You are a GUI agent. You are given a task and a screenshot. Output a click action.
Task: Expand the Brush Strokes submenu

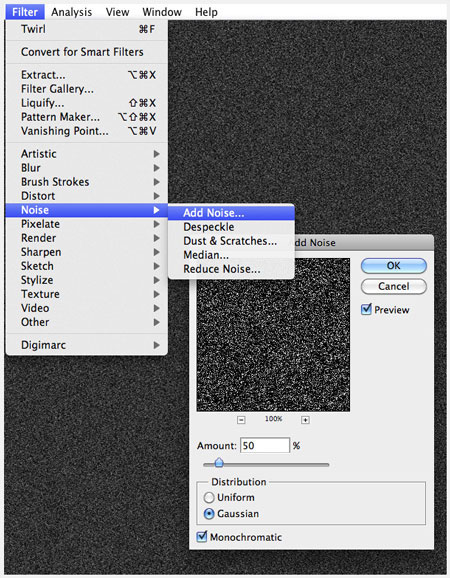[87, 182]
